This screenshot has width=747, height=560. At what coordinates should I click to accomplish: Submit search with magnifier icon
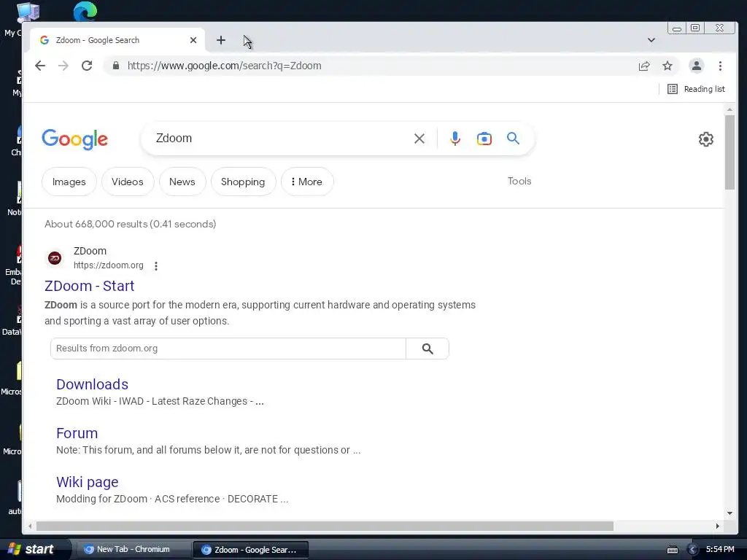coord(513,139)
